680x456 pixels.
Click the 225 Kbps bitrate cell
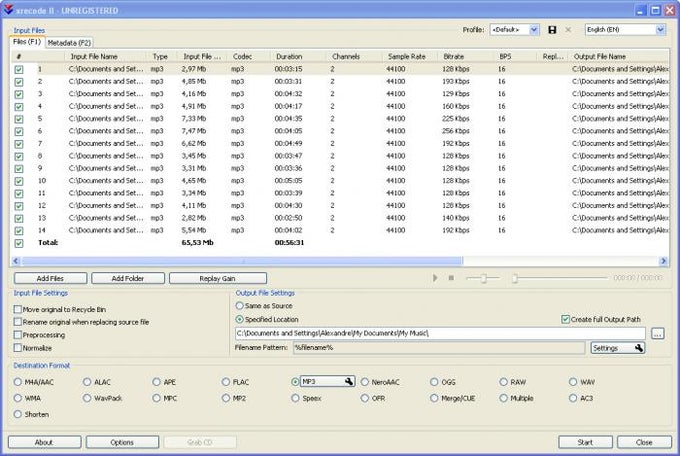pyautogui.click(x=456, y=119)
